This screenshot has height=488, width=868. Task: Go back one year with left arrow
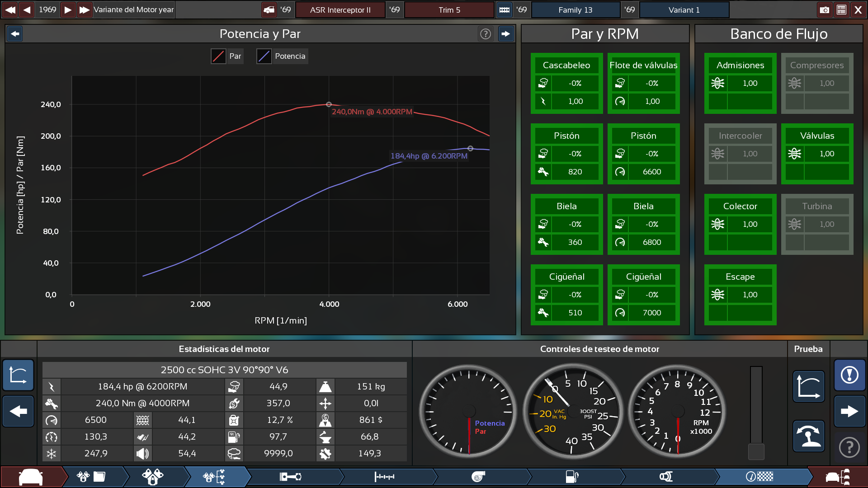(27, 9)
